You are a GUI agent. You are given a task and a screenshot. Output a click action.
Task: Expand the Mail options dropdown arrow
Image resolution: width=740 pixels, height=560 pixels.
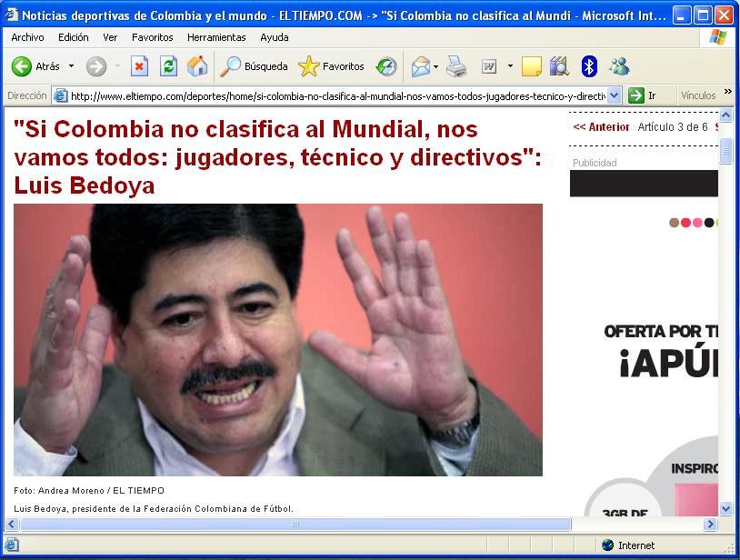click(435, 66)
